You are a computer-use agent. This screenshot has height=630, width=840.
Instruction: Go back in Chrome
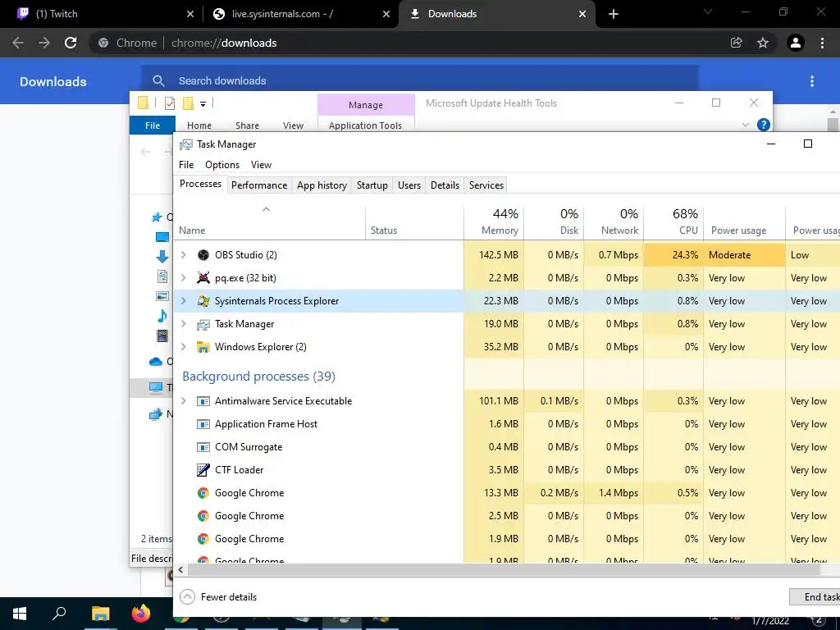click(x=18, y=43)
